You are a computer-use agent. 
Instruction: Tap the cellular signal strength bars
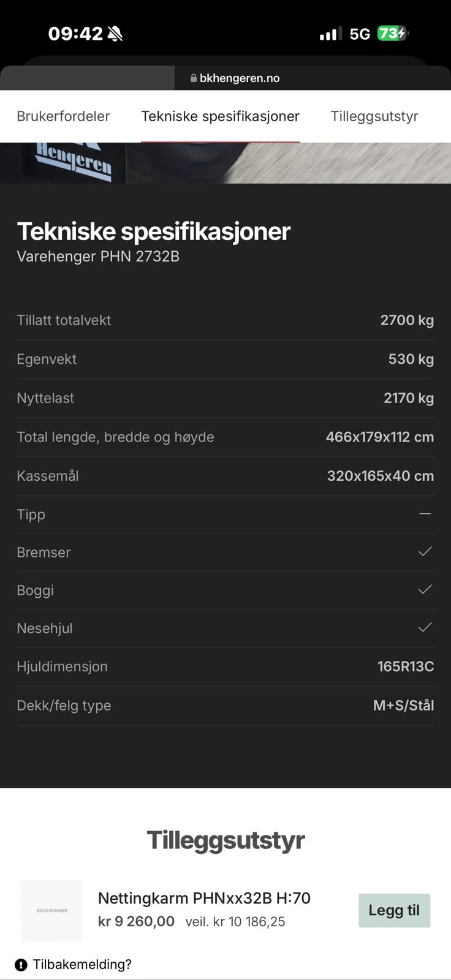330,34
